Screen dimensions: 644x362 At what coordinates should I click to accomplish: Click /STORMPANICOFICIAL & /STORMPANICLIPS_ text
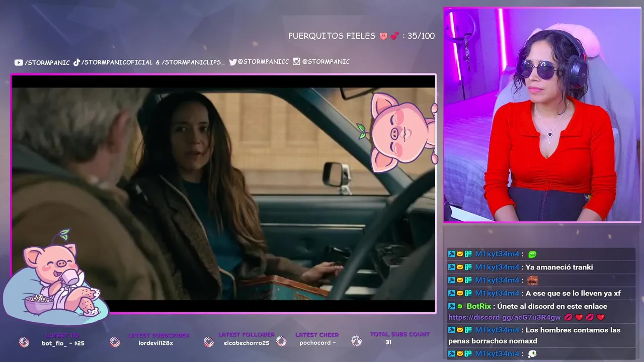[153, 62]
